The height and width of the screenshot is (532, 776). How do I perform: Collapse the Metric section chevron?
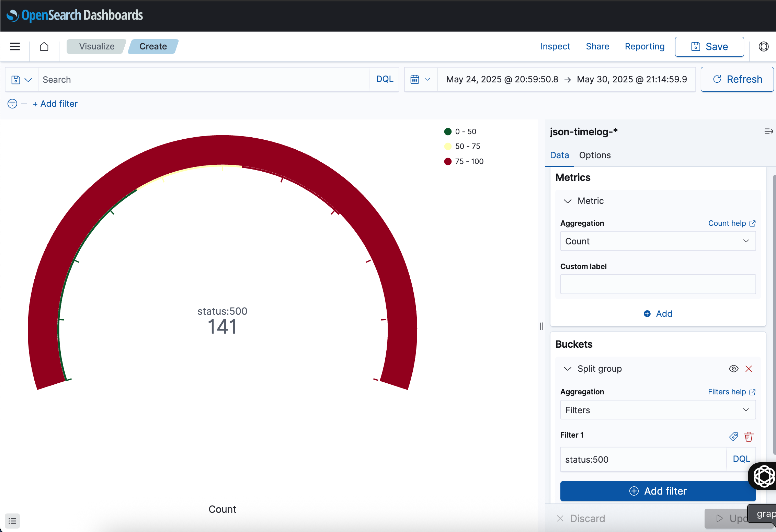[x=568, y=201]
